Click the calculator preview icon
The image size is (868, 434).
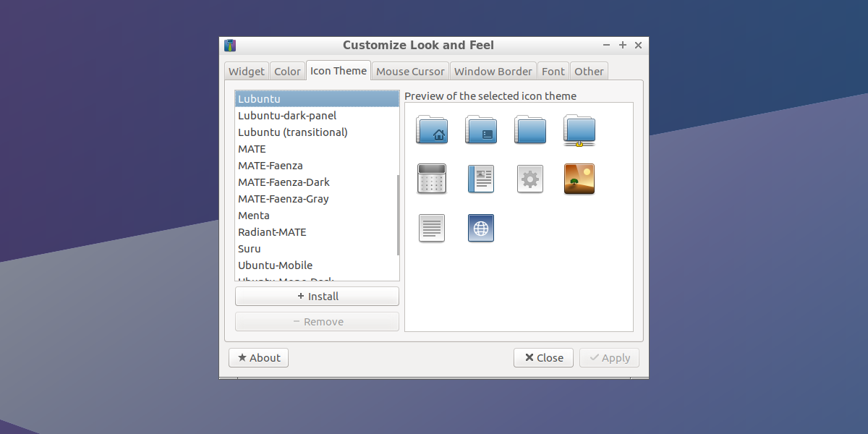[432, 179]
